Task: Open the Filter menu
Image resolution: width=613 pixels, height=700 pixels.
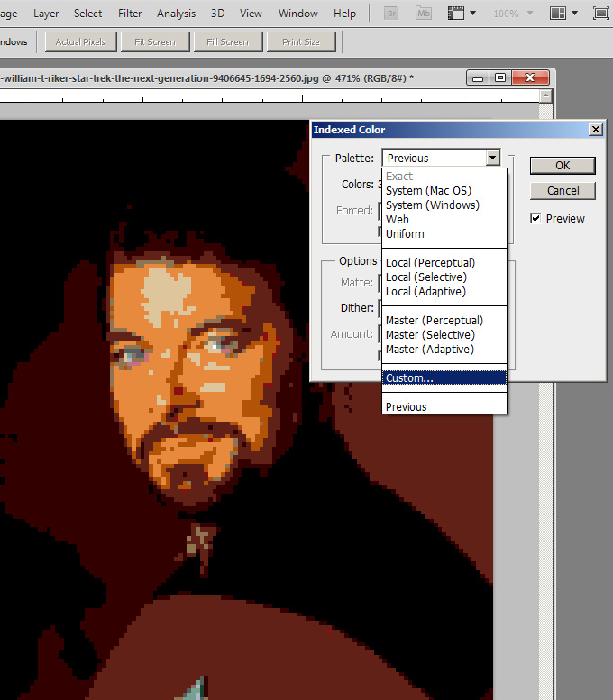Action: click(130, 14)
